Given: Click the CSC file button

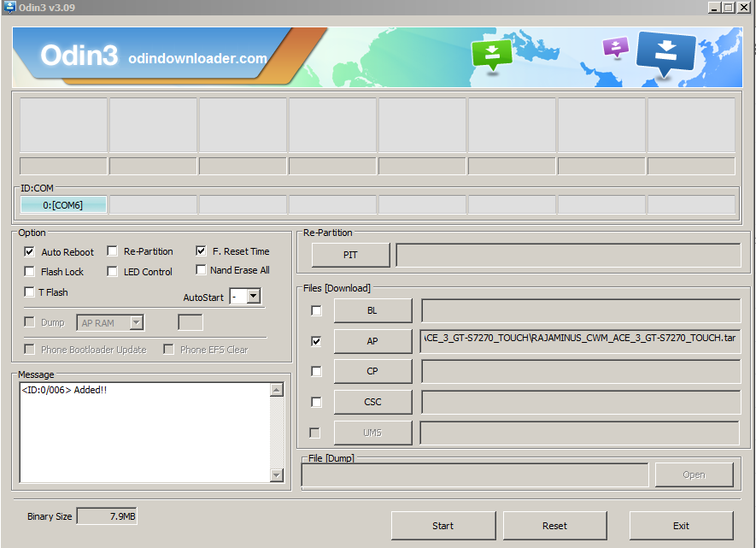Looking at the screenshot, I should click(372, 402).
